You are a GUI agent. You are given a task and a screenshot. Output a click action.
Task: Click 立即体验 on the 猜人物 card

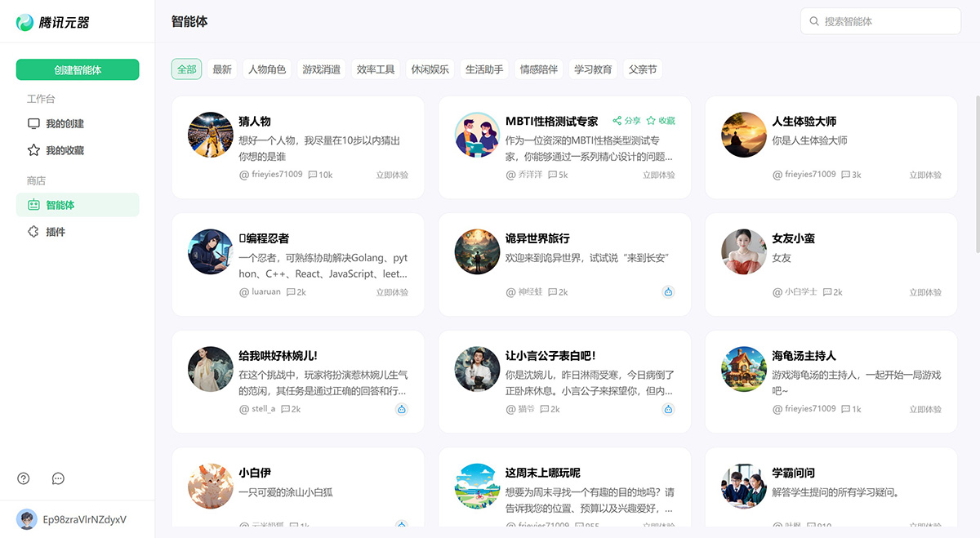pyautogui.click(x=392, y=174)
